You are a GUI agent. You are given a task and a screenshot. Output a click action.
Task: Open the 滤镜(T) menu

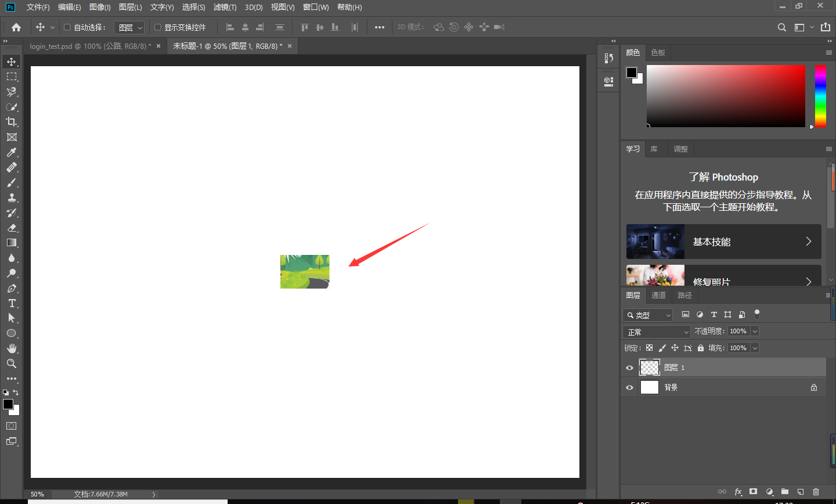pyautogui.click(x=225, y=7)
